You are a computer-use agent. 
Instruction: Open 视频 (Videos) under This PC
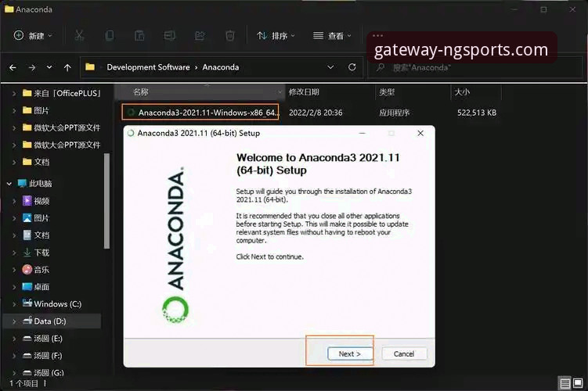pyautogui.click(x=36, y=201)
